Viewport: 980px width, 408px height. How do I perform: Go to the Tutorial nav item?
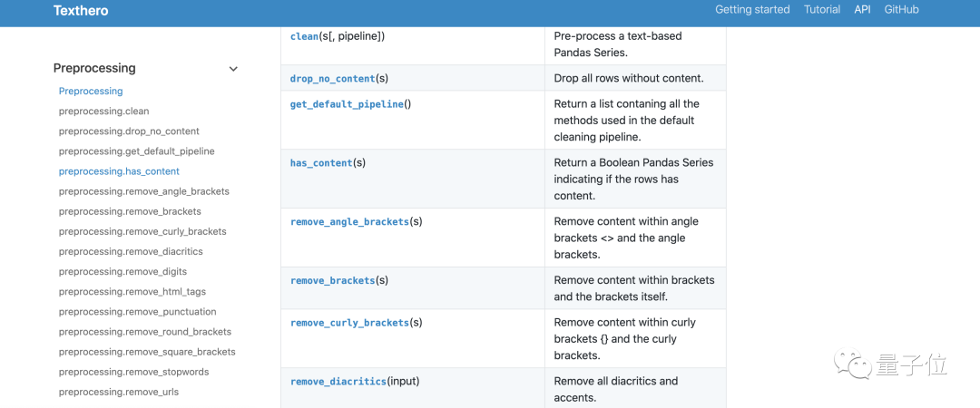click(x=822, y=10)
